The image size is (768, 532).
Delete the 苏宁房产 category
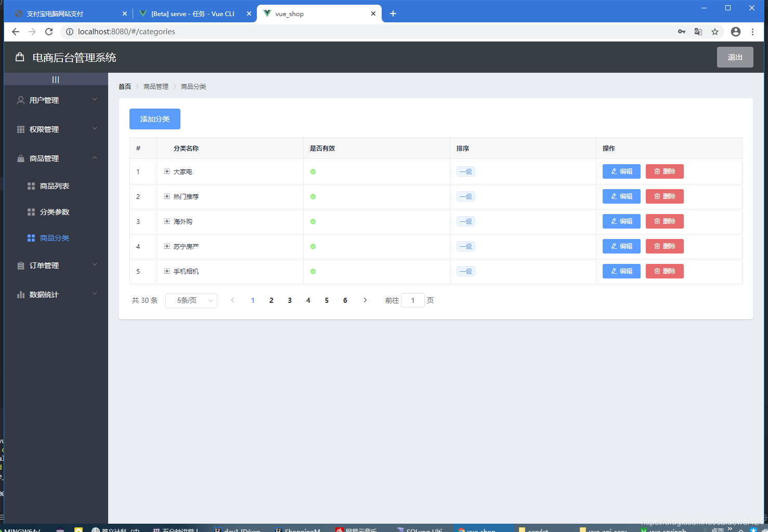tap(665, 246)
